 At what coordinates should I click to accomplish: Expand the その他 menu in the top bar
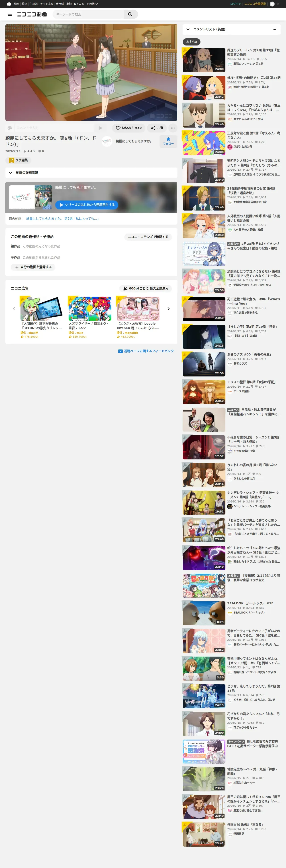coord(92,4)
